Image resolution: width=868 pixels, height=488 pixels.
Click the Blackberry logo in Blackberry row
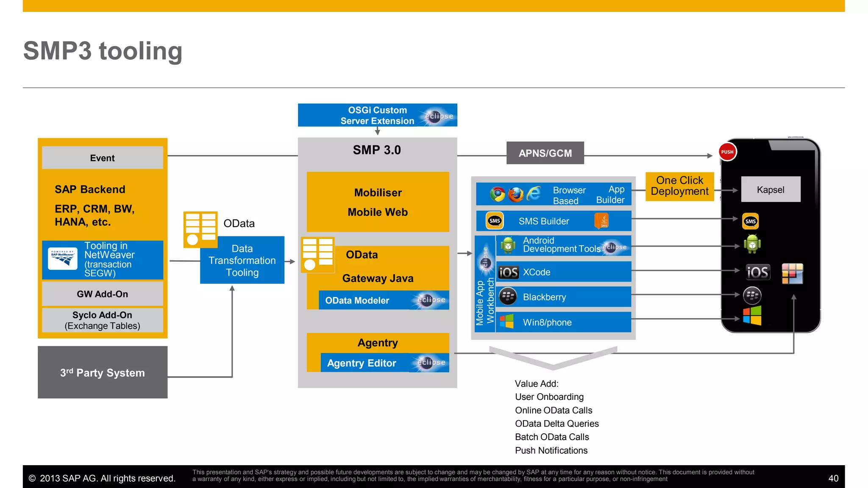click(508, 297)
